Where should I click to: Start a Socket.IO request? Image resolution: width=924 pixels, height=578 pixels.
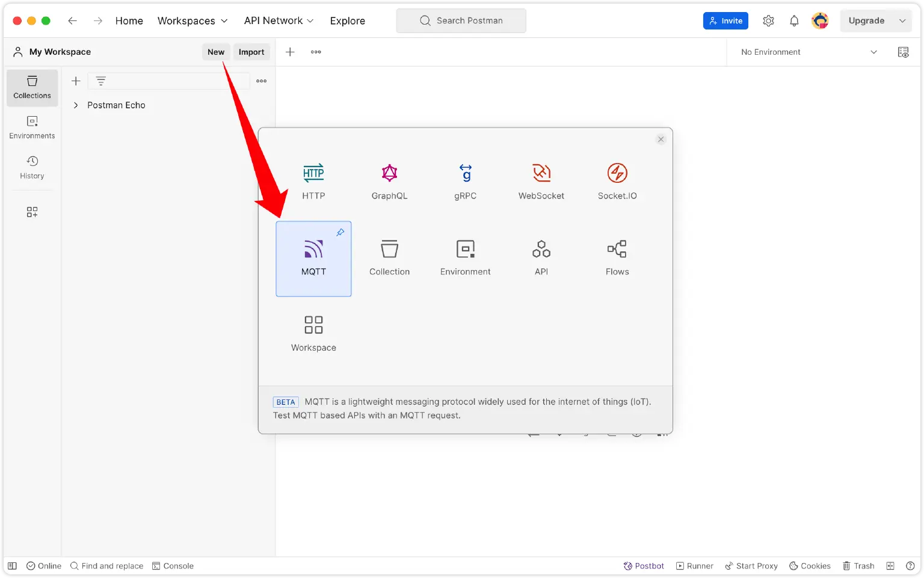click(x=617, y=180)
